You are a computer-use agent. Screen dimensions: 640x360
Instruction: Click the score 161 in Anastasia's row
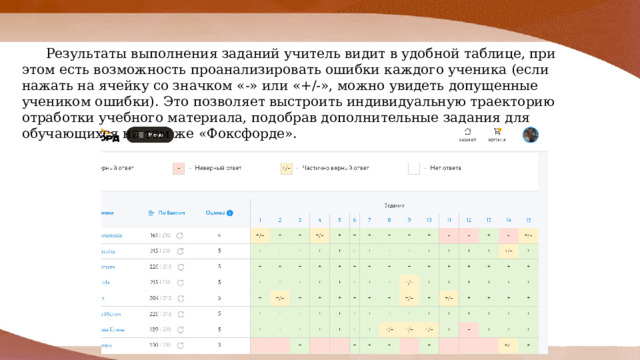click(x=153, y=236)
